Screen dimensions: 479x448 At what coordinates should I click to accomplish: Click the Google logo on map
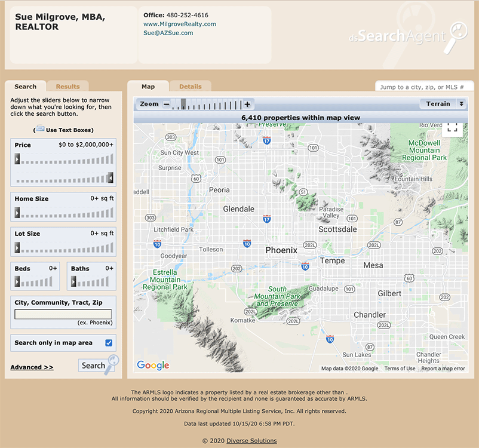[153, 365]
